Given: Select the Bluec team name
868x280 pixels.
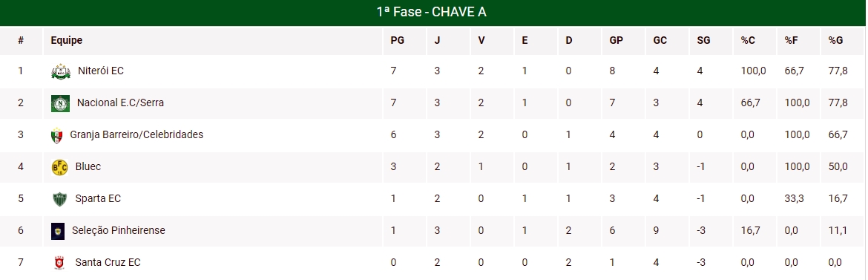Looking at the screenshot, I should 88,166.
